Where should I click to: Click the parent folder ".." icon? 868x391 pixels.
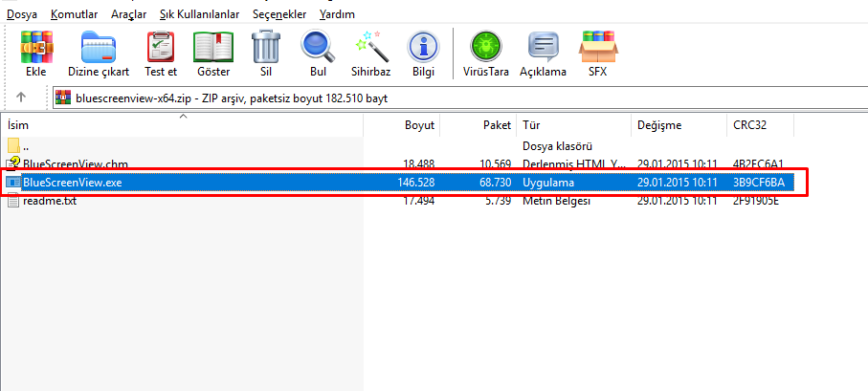tap(13, 146)
